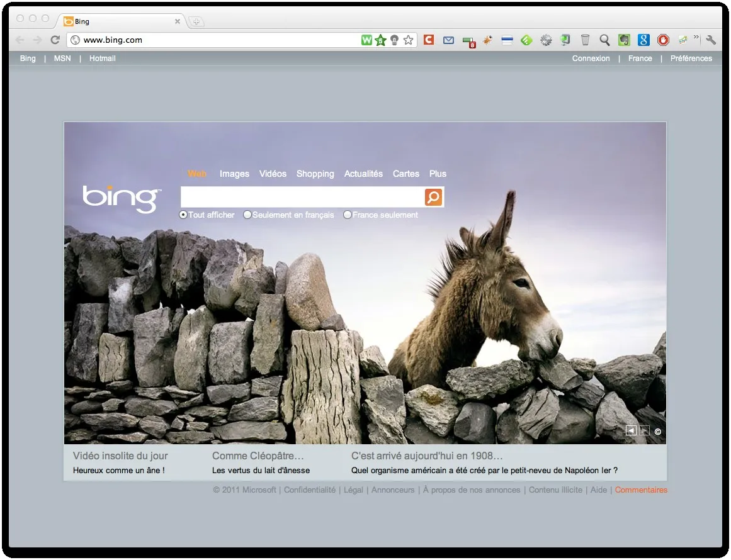Image resolution: width=731 pixels, height=560 pixels.
Task: Click the blue striped bar extension icon
Action: click(507, 40)
